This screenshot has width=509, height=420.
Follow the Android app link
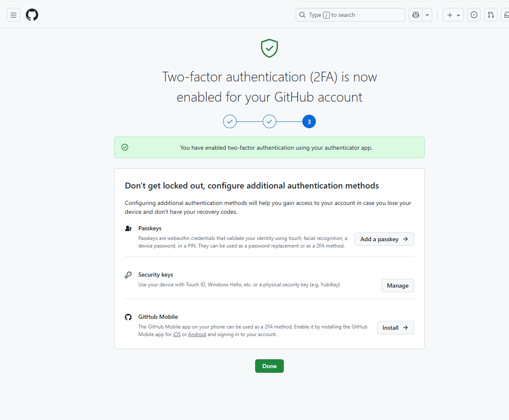click(x=197, y=334)
